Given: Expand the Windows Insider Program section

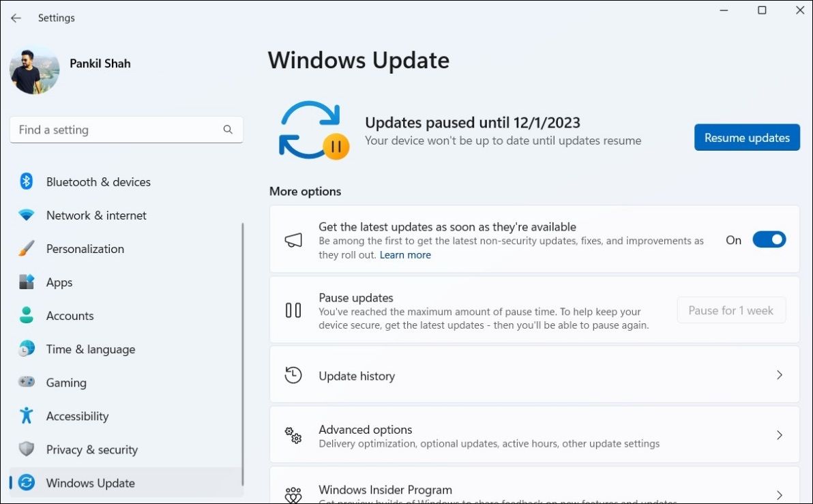Looking at the screenshot, I should pyautogui.click(x=779, y=494).
